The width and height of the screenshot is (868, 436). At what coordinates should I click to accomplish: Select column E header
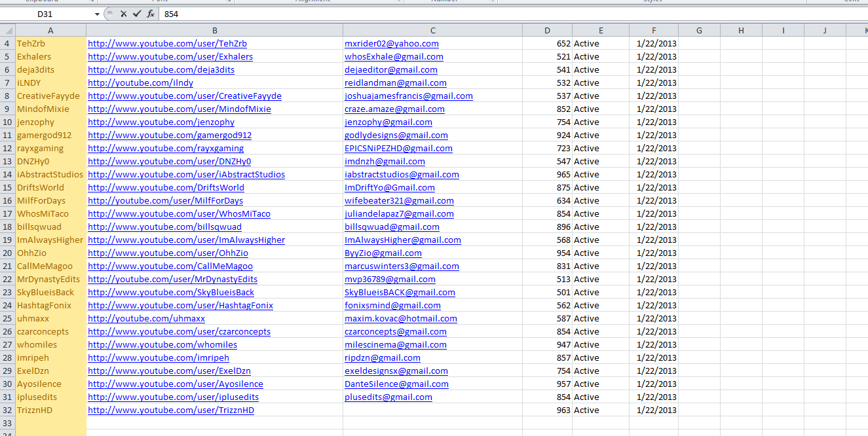point(601,30)
